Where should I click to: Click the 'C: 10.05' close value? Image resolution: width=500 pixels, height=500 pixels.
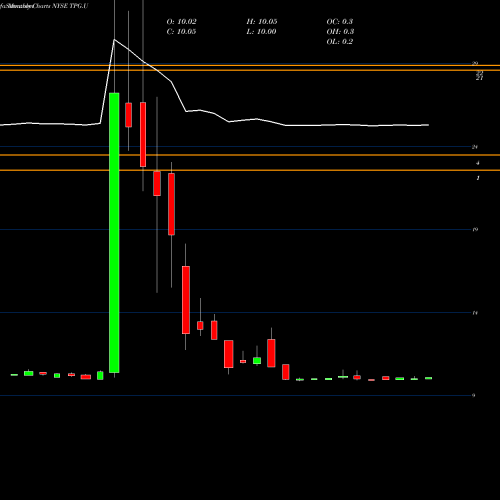181,32
